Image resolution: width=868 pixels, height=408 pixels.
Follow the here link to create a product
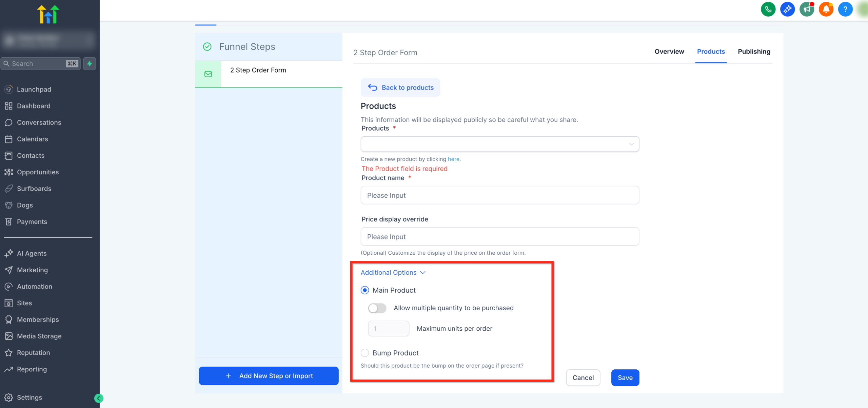pos(453,159)
